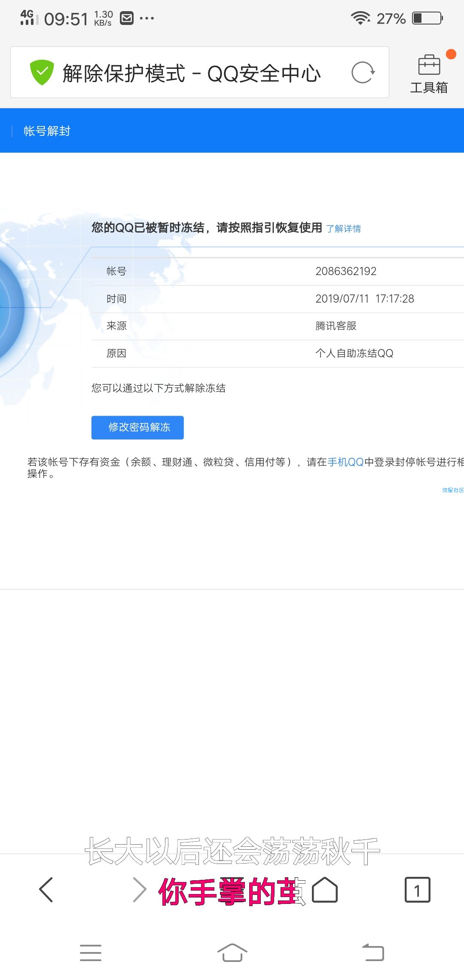Tap the 1.30 KB/s network speed
This screenshot has height=980, width=464.
point(104,18)
